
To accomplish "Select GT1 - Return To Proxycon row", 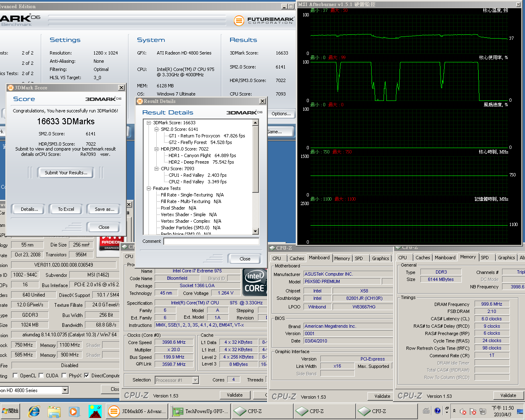I will (207, 136).
